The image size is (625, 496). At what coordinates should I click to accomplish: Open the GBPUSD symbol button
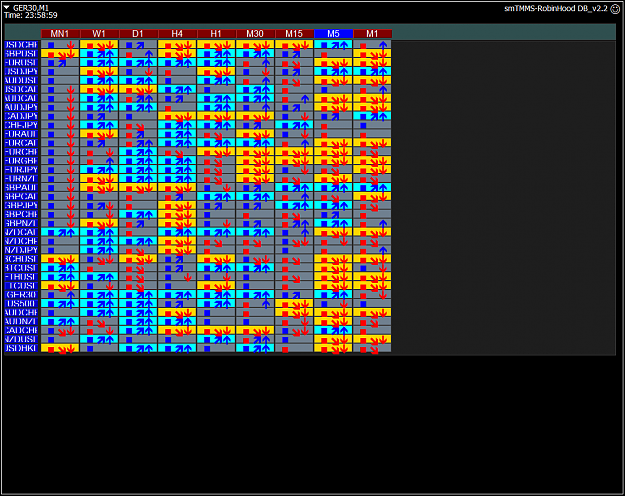22,53
